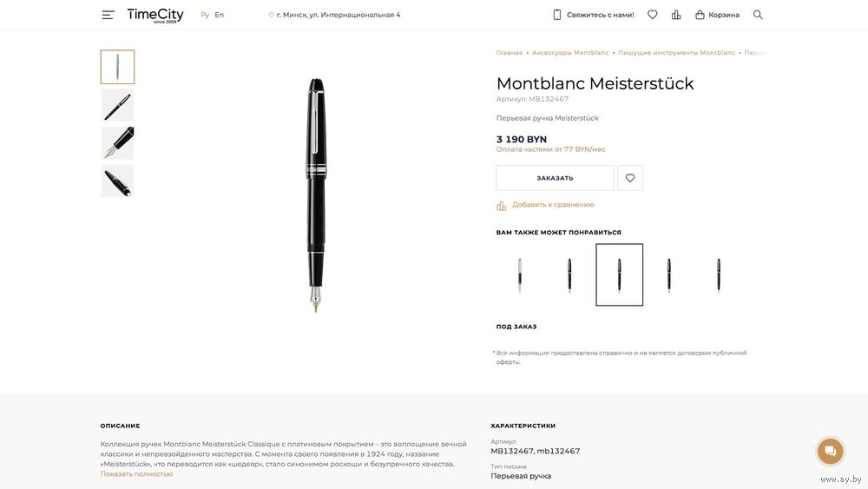Click Добавить к сравнению link
The height and width of the screenshot is (489, 868).
[x=553, y=205]
